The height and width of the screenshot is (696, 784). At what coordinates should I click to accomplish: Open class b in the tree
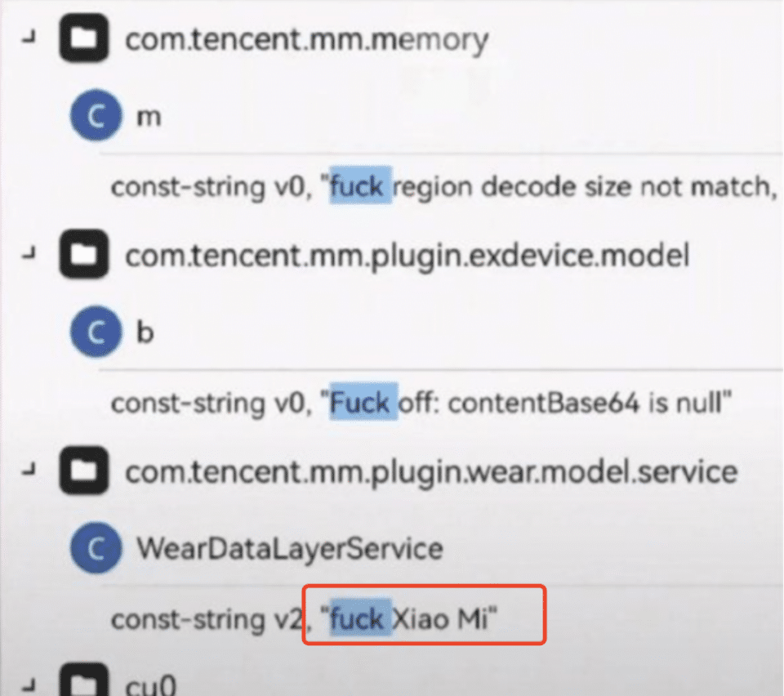click(145, 332)
